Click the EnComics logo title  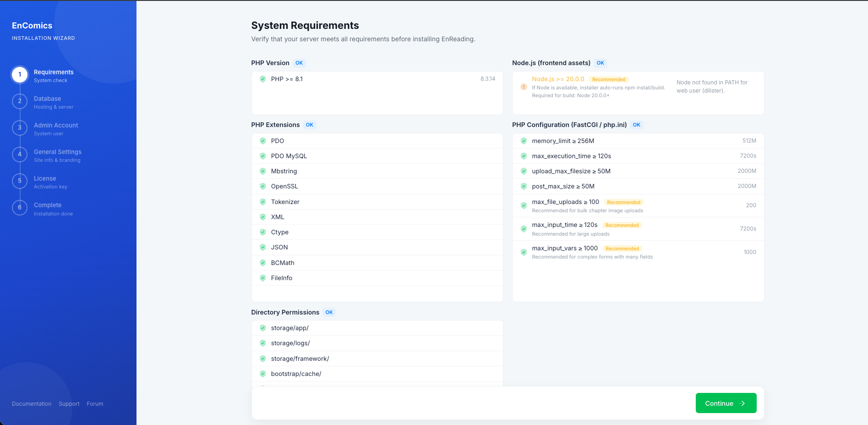point(32,26)
